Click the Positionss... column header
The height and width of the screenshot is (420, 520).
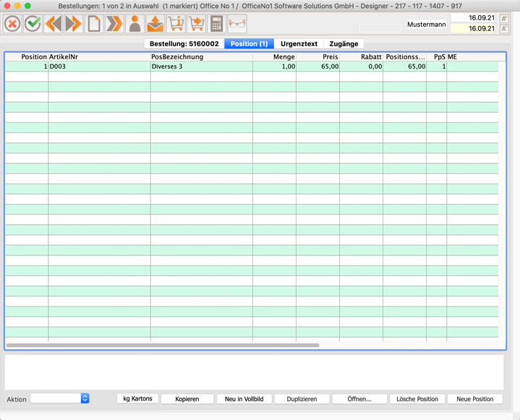tap(404, 56)
